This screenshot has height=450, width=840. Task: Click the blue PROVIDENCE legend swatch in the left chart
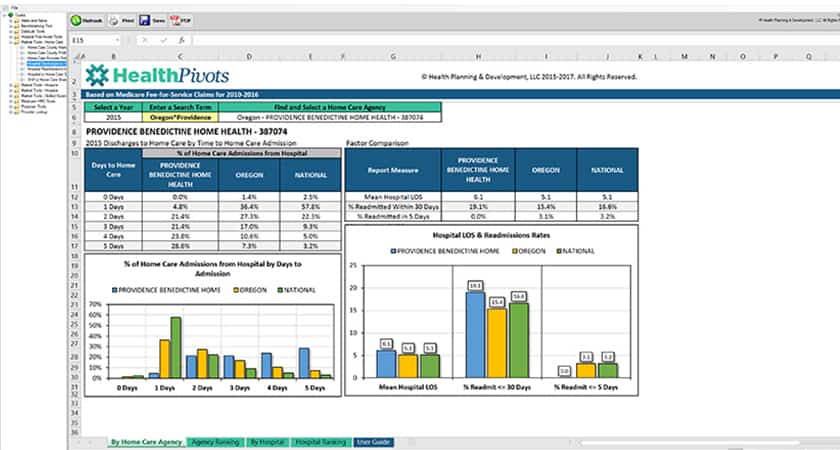pos(115,290)
